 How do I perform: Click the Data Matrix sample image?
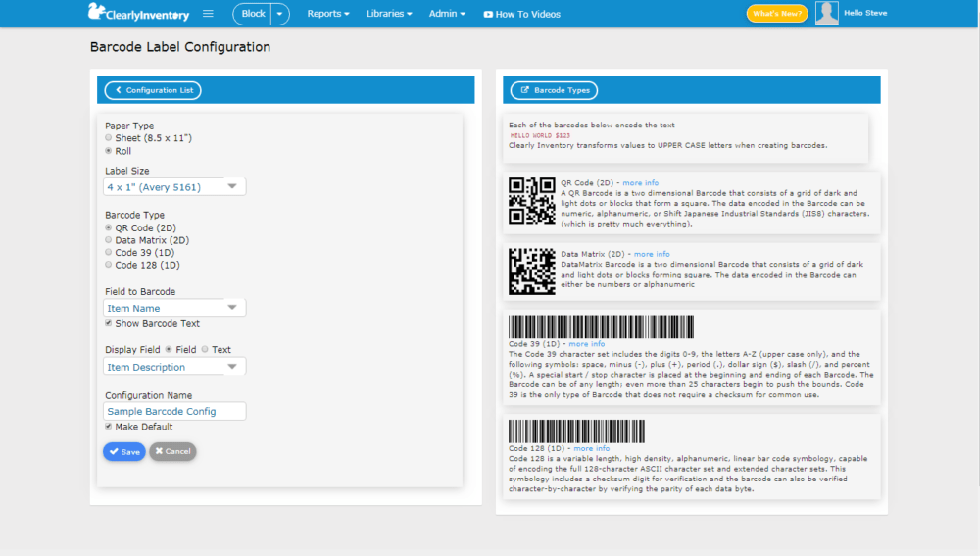(532, 272)
